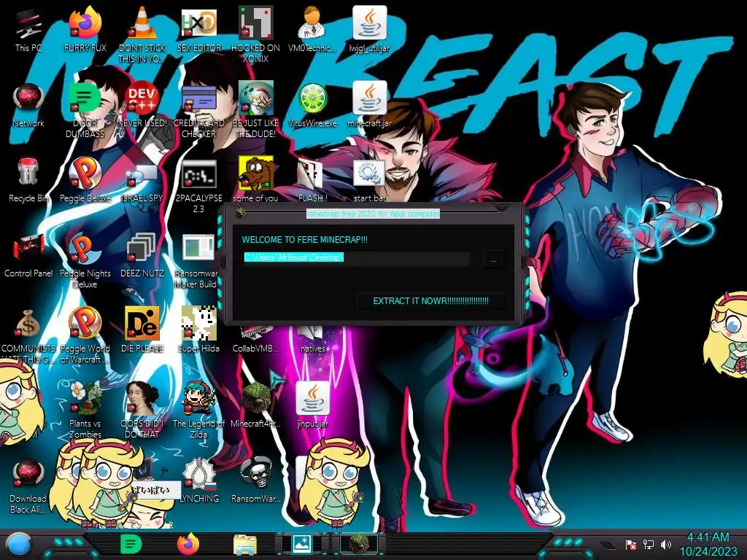
Task: Switch to the picture viewer taskbar item
Action: pyautogui.click(x=302, y=544)
